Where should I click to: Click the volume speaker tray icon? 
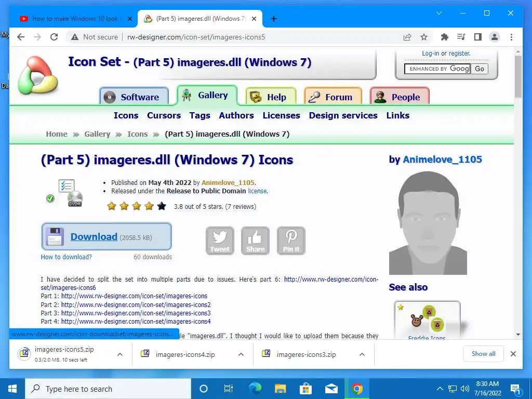point(465,389)
